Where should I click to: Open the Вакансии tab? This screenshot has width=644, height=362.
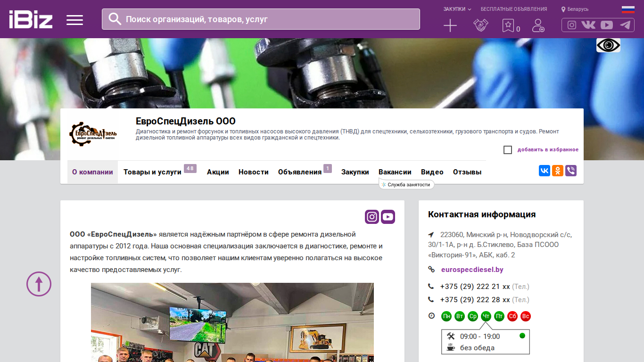tap(395, 172)
